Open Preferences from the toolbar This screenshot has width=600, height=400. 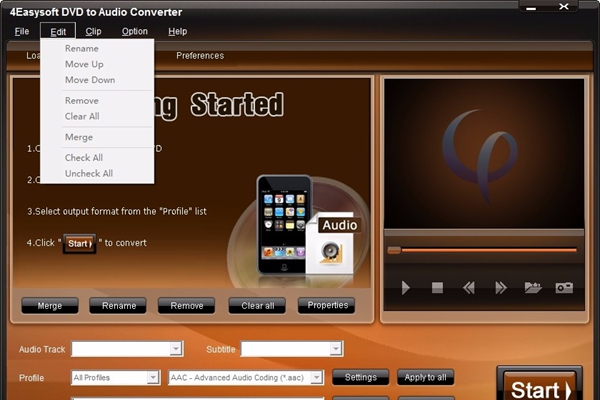200,56
